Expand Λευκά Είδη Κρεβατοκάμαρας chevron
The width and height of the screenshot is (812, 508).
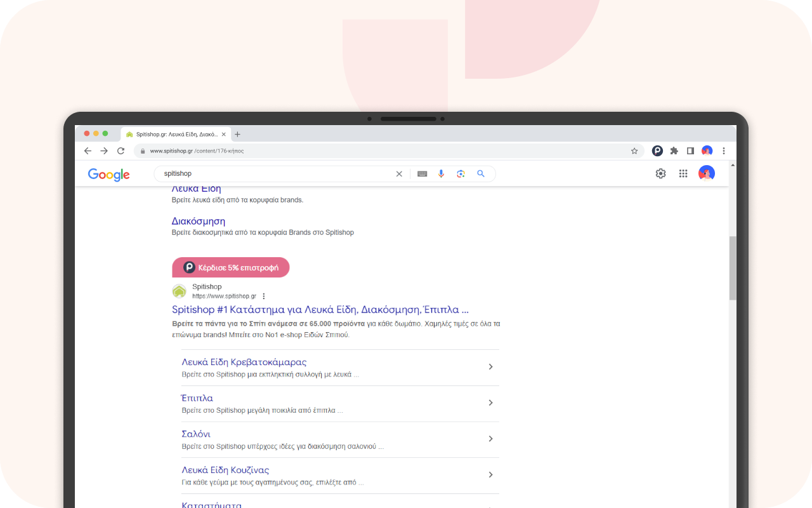pyautogui.click(x=490, y=367)
